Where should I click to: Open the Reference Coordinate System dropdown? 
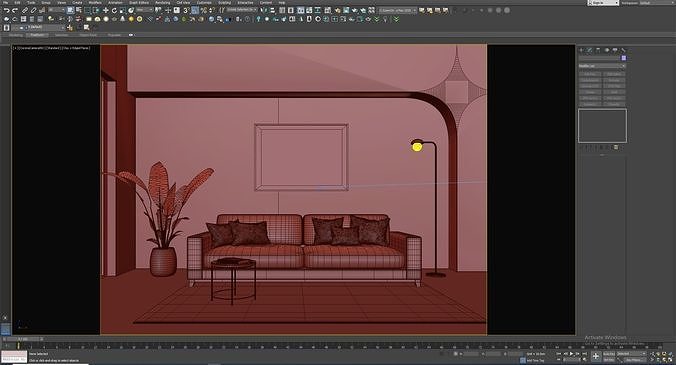click(x=145, y=10)
